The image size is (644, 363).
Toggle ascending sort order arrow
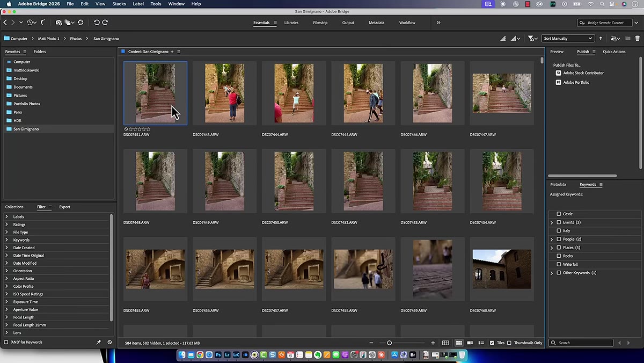pos(601,39)
